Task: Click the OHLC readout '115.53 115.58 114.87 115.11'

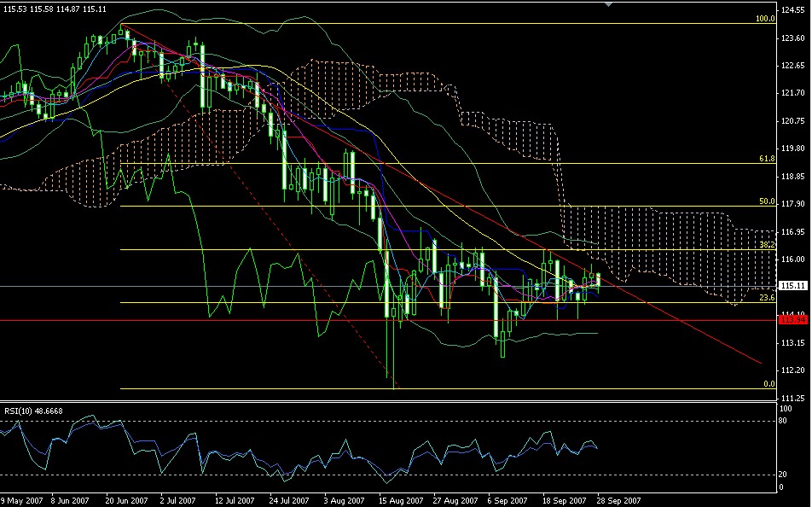Action: [x=55, y=9]
